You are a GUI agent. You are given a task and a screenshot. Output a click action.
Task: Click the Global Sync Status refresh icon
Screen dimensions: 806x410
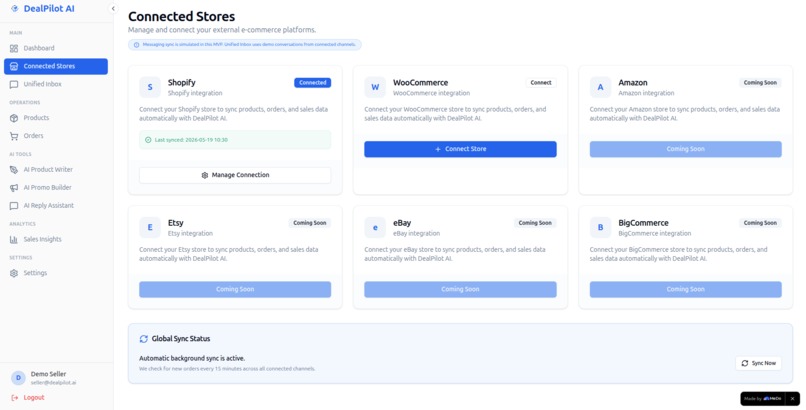point(144,339)
